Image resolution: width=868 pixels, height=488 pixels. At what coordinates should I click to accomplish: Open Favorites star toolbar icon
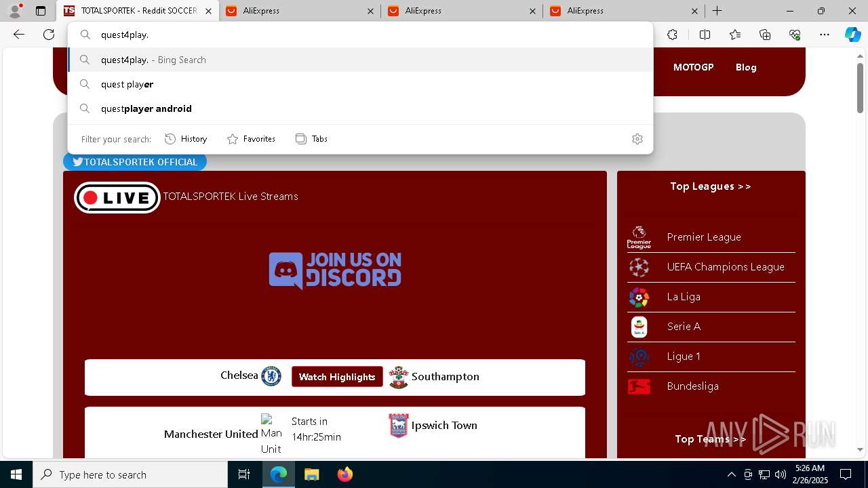tap(735, 35)
